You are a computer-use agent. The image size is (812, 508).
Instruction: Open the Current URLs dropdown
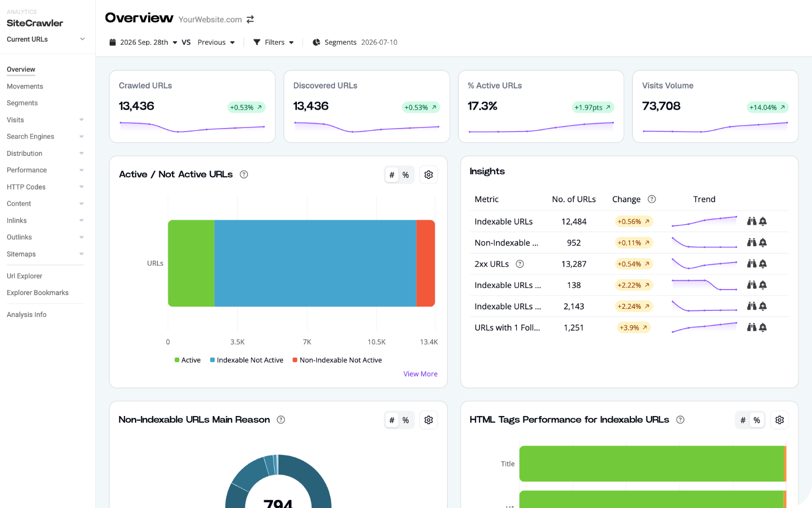[46, 39]
